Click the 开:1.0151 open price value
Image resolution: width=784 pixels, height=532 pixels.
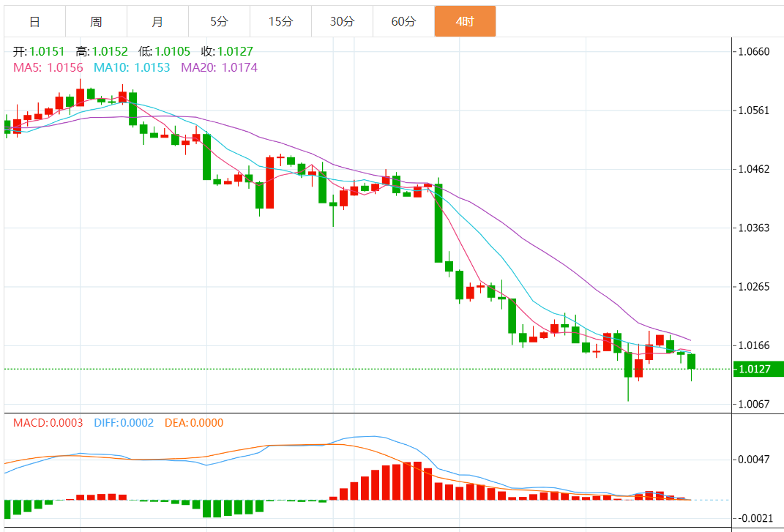pos(39,51)
